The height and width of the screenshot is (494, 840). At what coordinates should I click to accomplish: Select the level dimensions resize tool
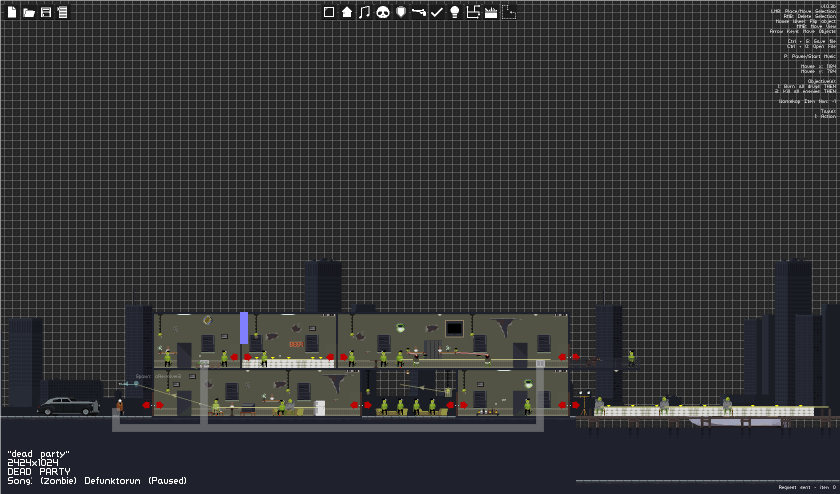(472, 12)
